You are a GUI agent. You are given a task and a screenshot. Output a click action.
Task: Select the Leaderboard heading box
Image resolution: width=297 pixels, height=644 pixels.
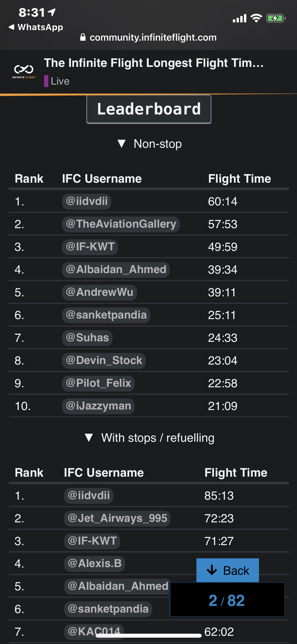149,109
